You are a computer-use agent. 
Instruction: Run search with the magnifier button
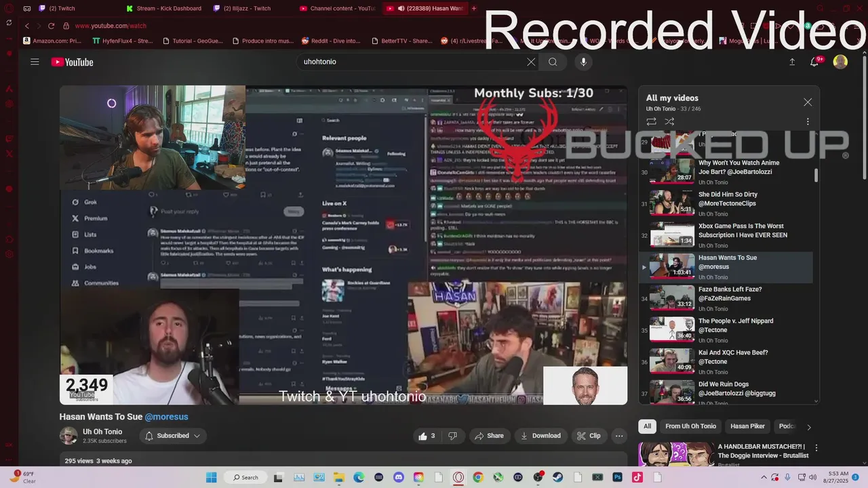click(553, 62)
